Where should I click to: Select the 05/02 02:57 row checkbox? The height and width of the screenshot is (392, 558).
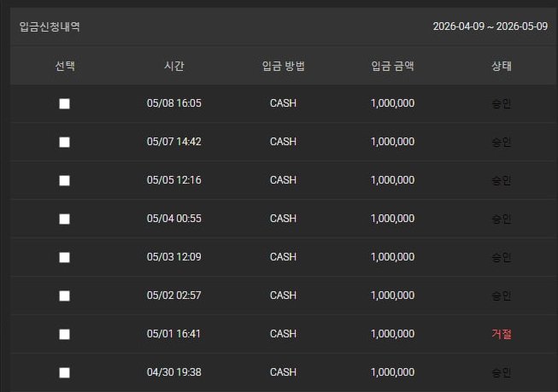click(64, 296)
